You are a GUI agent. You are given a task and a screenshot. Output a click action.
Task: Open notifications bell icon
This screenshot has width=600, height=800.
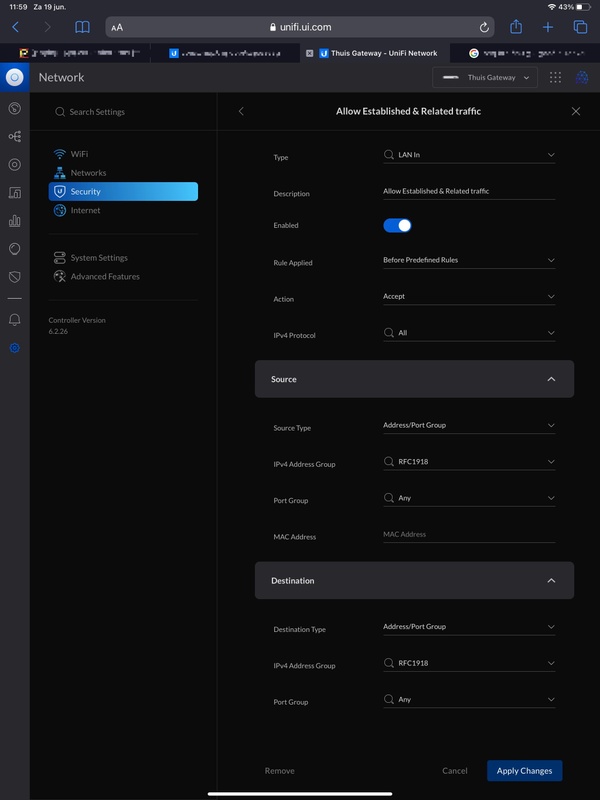14,319
